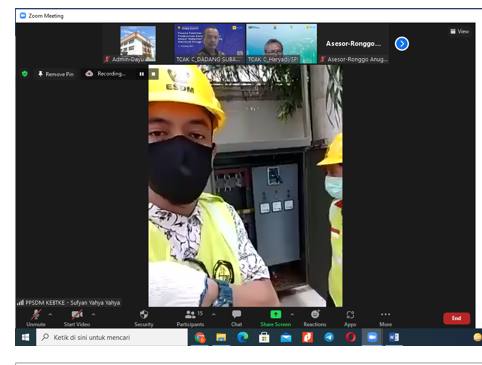Open Word from the taskbar
The width and height of the screenshot is (482, 365).
click(x=394, y=338)
